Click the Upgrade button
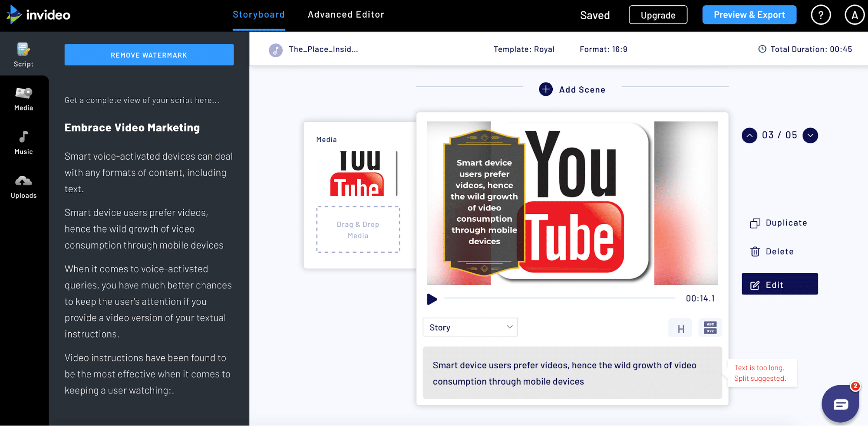868x426 pixels. [x=658, y=15]
